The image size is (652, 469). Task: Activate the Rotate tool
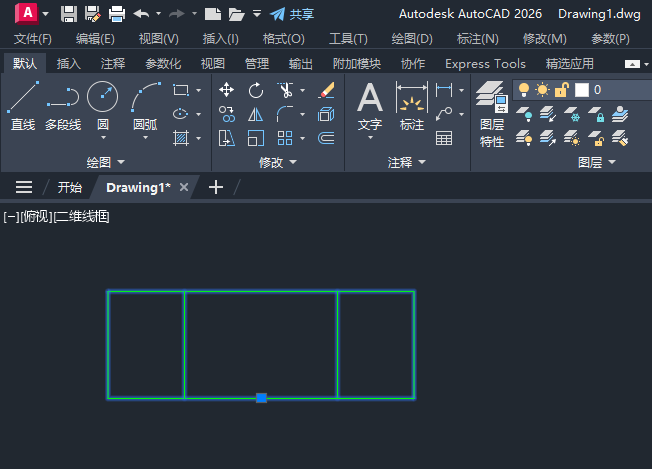(256, 90)
